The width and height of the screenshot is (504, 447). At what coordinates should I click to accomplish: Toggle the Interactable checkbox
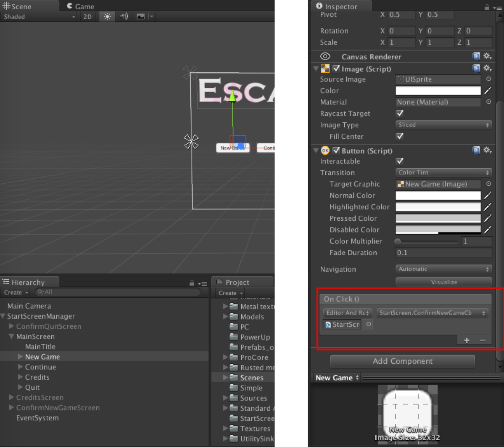click(400, 161)
